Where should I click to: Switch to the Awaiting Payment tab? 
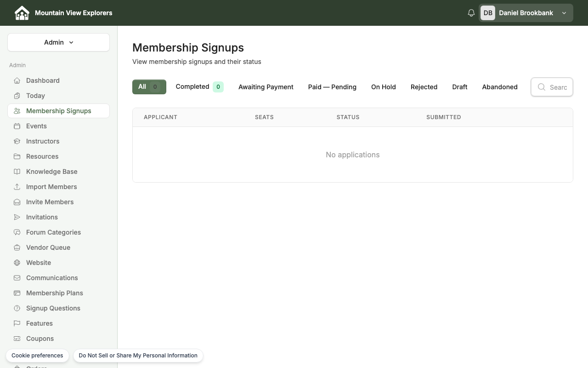(x=266, y=87)
